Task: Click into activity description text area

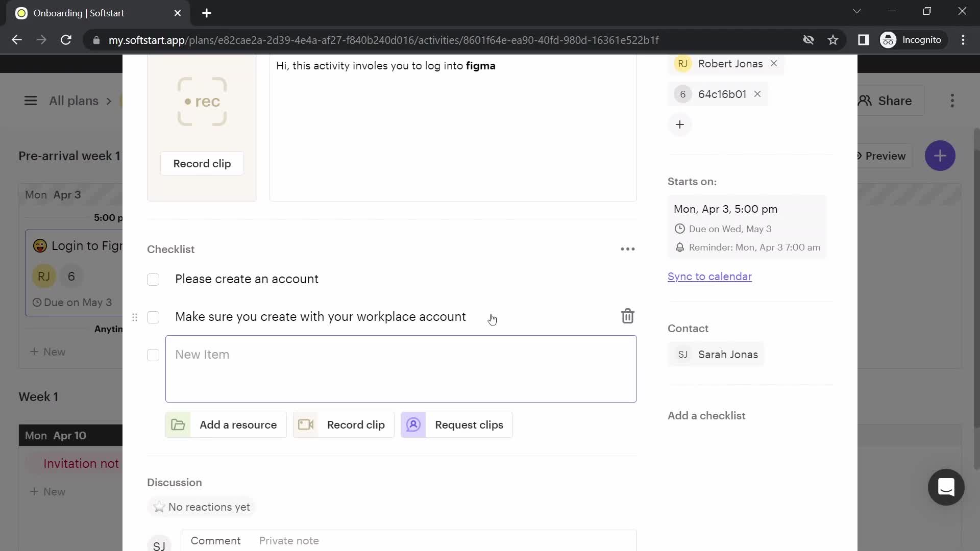Action: [453, 128]
